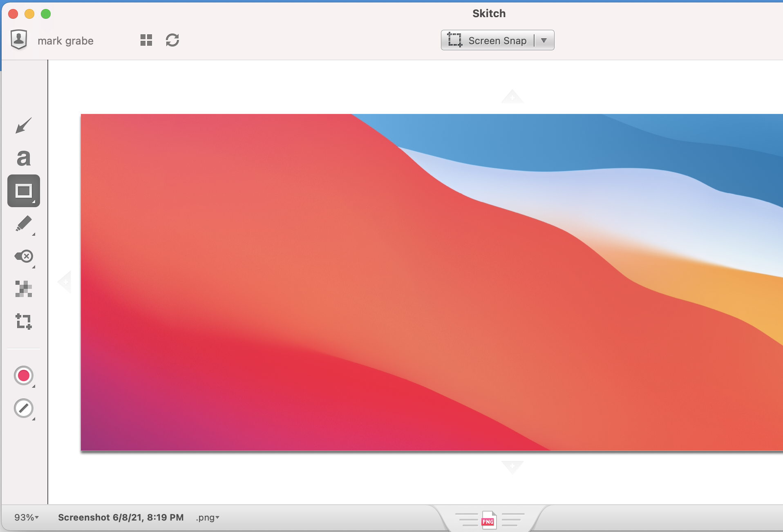
Task: Select the Pixelate tool
Action: [x=24, y=289]
